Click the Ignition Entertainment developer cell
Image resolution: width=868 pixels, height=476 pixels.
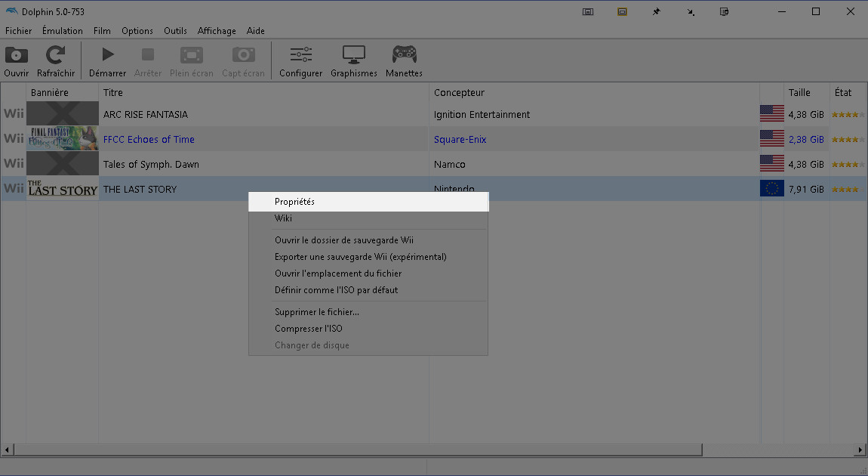point(482,115)
